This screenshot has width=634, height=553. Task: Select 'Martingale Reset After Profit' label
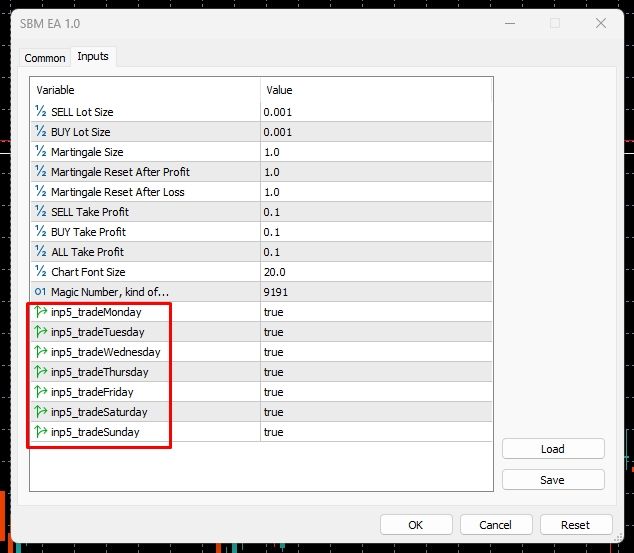coord(120,172)
